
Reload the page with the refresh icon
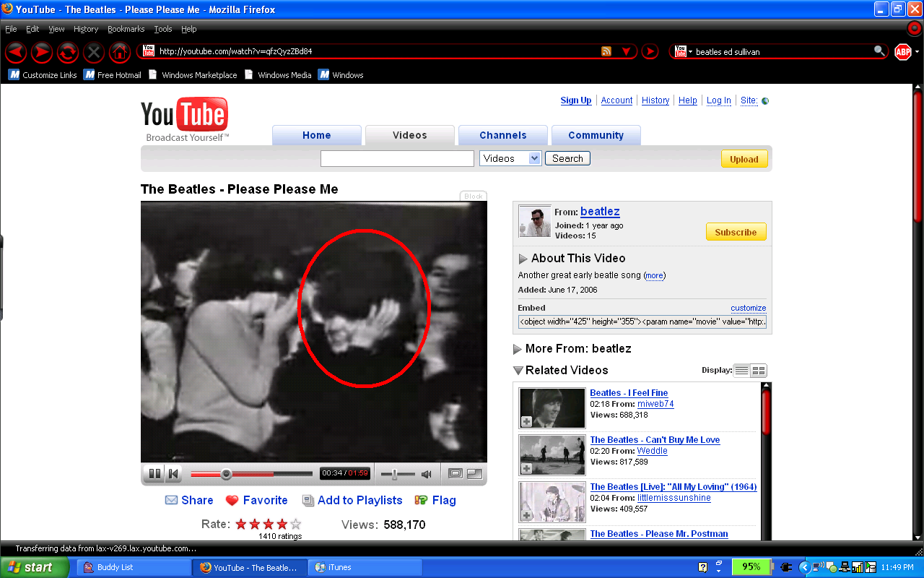coord(68,52)
